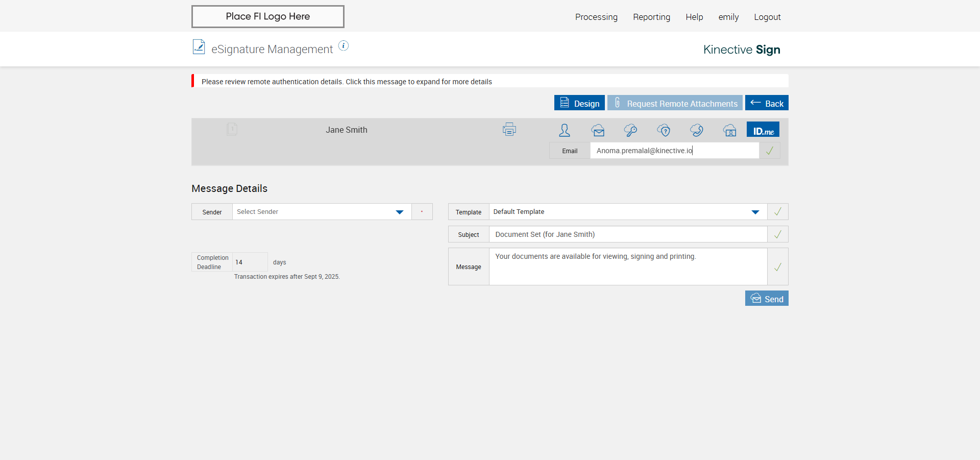Screen dimensions: 980x460
Task: Click the Completion Deadline days field
Action: click(250, 262)
